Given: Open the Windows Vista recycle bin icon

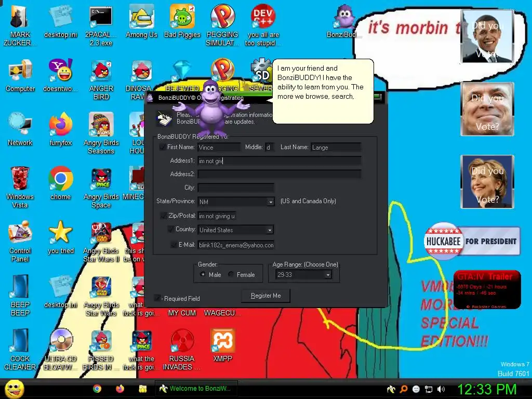Looking at the screenshot, I should pos(20,187).
